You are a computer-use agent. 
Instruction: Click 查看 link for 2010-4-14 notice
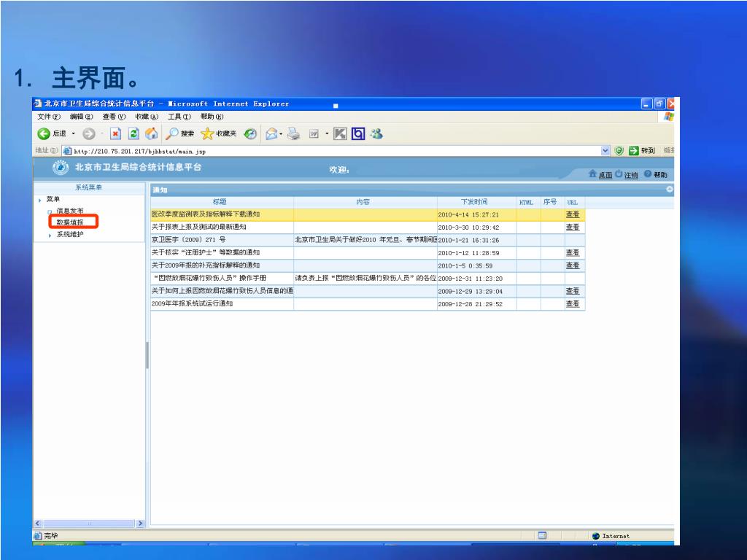coord(572,214)
